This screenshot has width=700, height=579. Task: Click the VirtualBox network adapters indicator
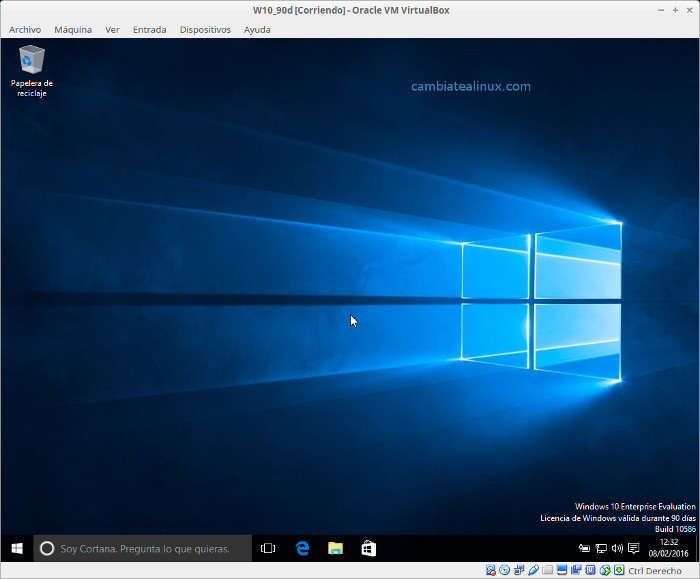[x=519, y=571]
